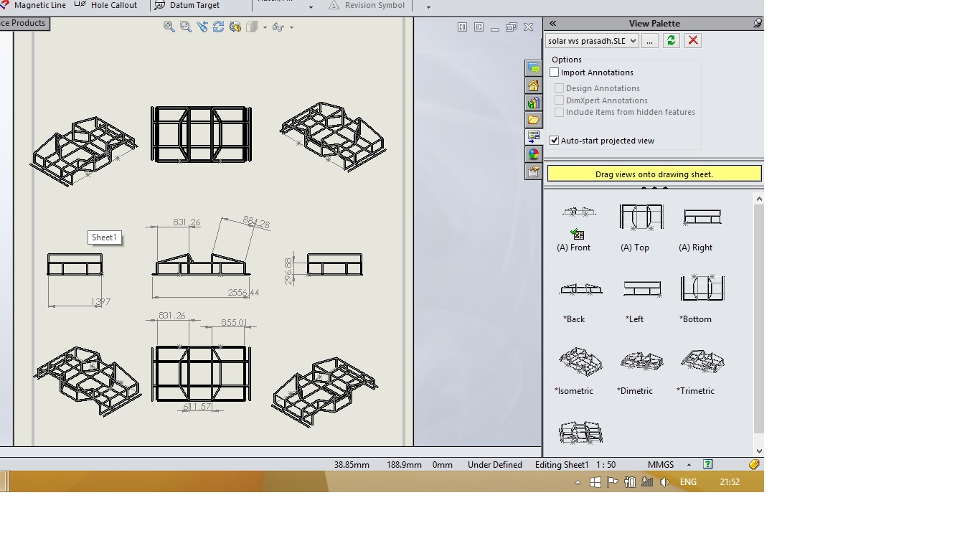Toggle the Design Annotations checkbox
Screen dimensions: 980x551
click(559, 88)
